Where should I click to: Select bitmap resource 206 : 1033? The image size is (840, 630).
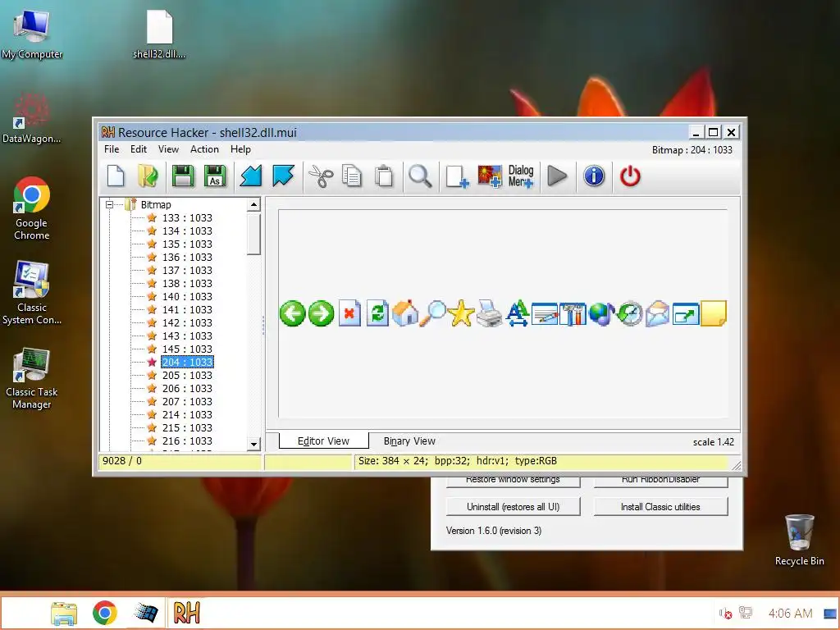[x=187, y=388]
